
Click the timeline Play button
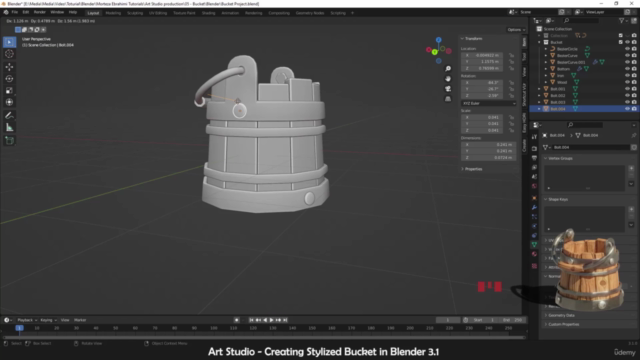[x=271, y=320]
